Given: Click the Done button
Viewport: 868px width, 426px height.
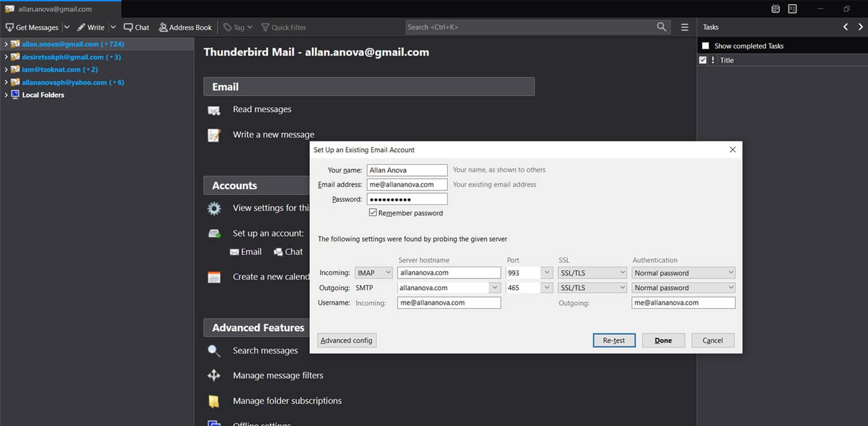Looking at the screenshot, I should coord(663,340).
